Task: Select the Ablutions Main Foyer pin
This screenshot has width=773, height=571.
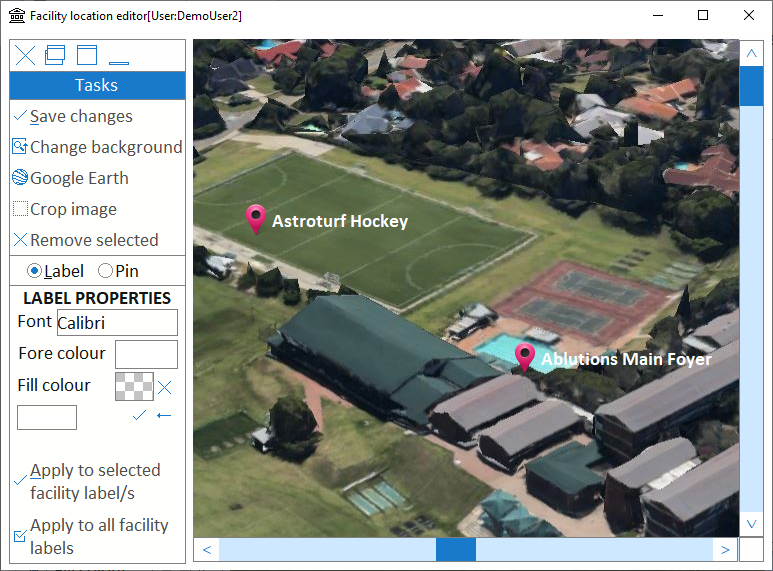Action: click(525, 356)
